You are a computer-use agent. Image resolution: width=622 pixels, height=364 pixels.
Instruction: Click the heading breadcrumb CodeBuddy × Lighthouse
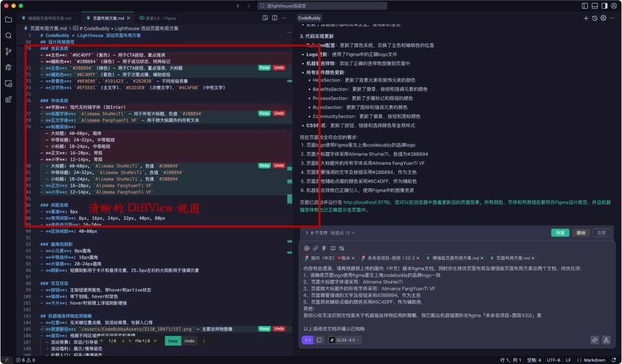pos(126,28)
